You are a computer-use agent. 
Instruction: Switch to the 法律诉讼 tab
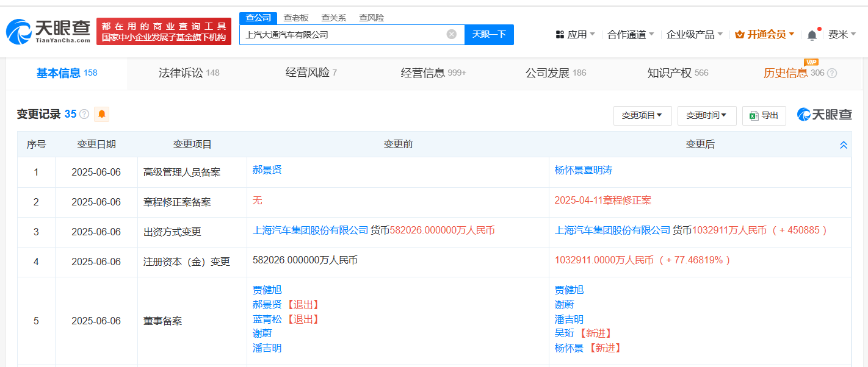188,73
